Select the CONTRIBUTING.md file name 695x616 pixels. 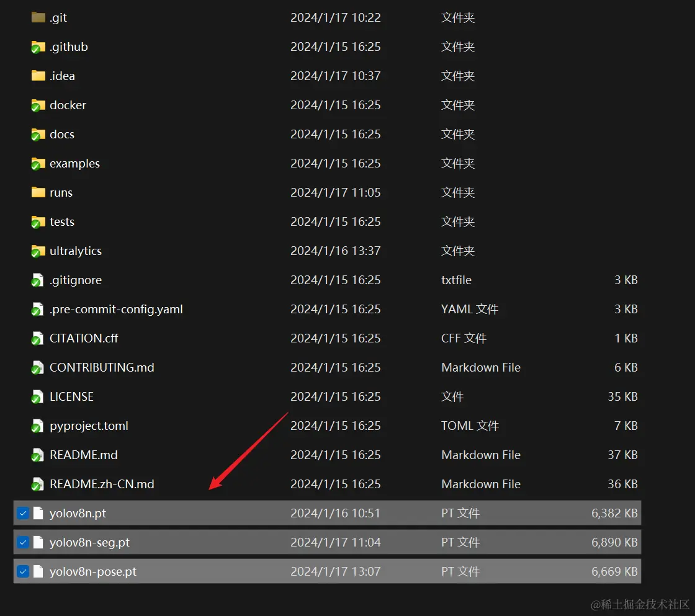pyautogui.click(x=102, y=367)
